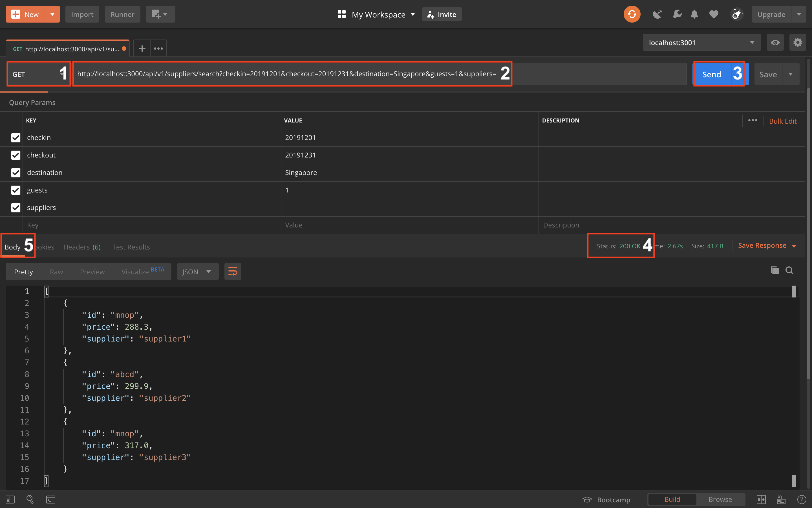Open the Runner
812x508 pixels.
tap(122, 14)
